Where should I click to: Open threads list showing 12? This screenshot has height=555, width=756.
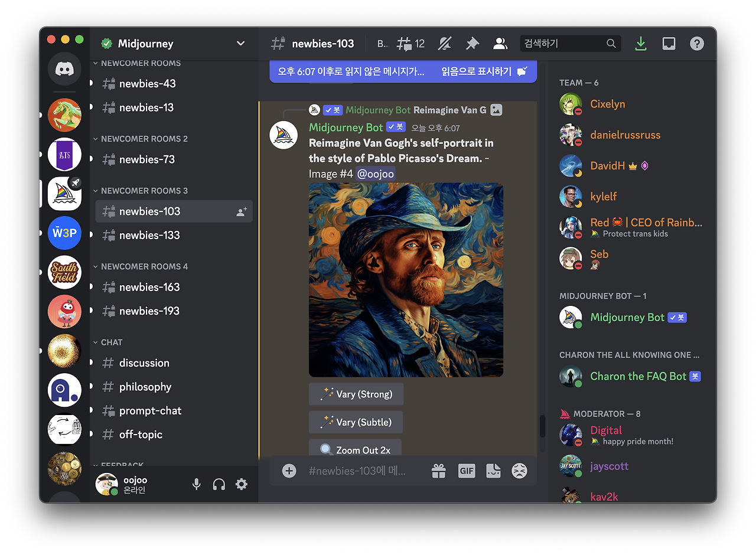point(410,43)
